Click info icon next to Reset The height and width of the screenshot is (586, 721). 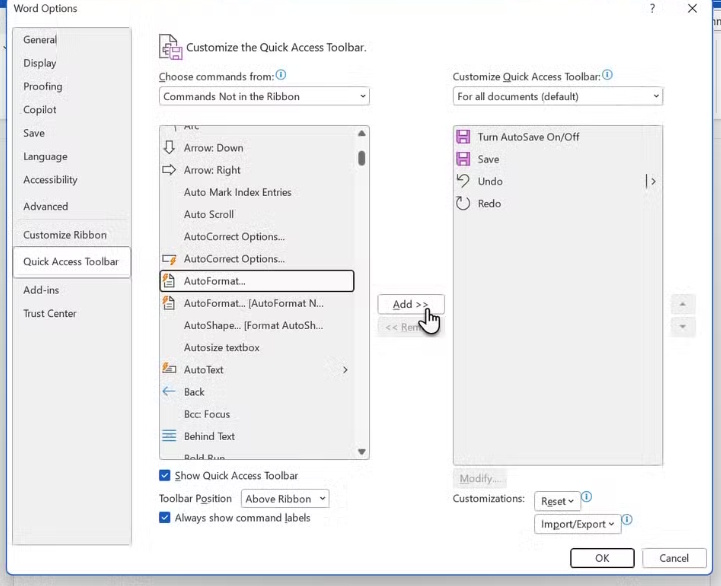587,497
